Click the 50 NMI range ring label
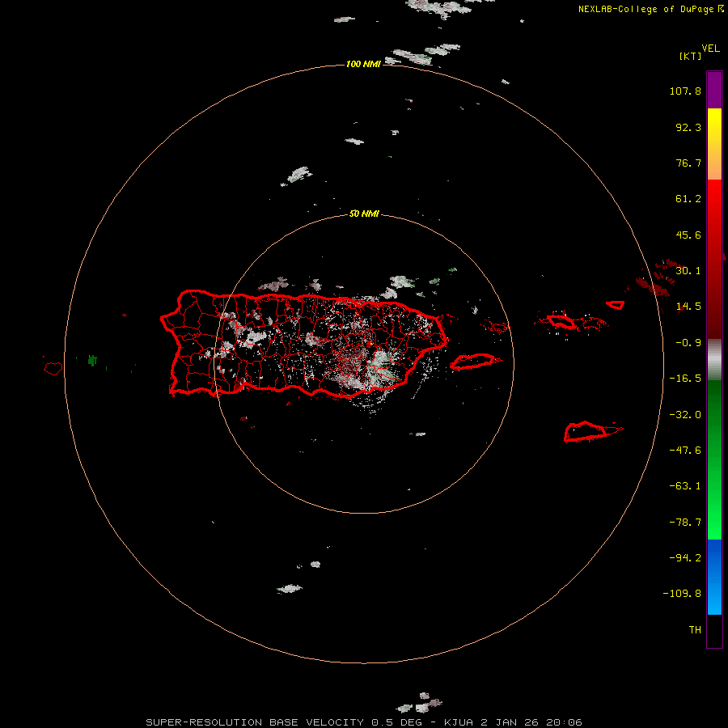 coord(364,214)
